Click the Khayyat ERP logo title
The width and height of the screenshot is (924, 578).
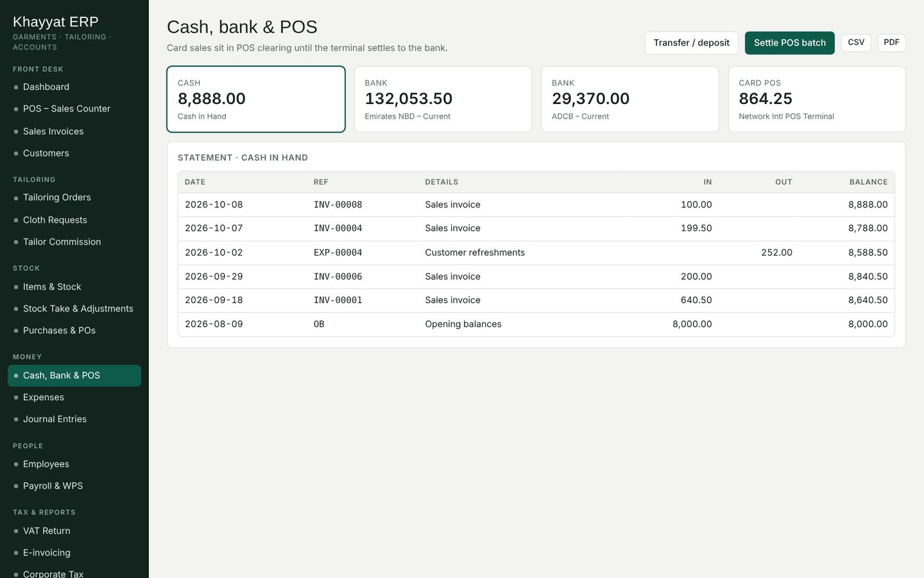tap(55, 22)
